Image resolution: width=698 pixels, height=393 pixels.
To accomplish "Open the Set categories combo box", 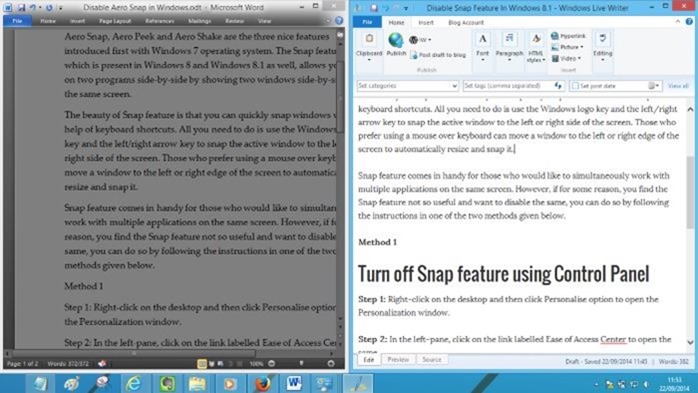I will coord(407,86).
